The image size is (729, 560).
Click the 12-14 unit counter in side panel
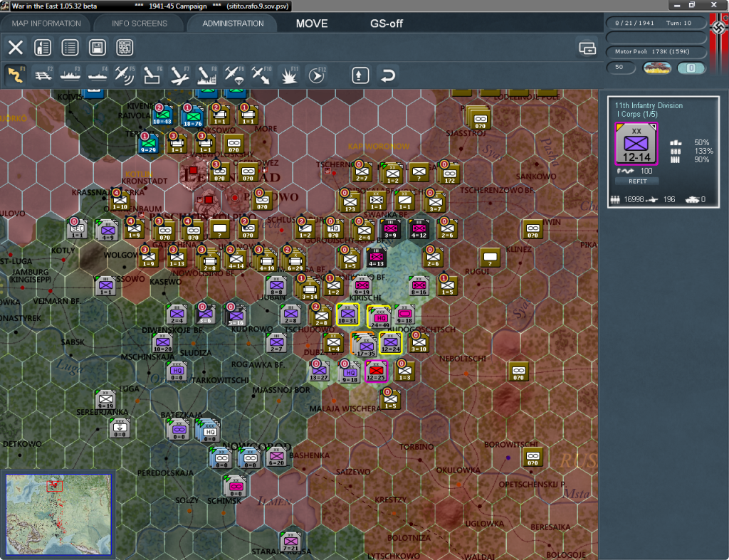(x=636, y=144)
